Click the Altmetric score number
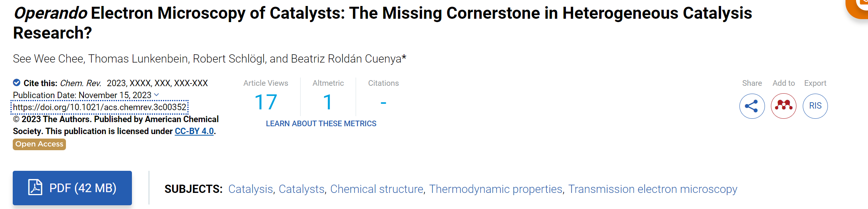This screenshot has width=868, height=209. click(x=328, y=102)
